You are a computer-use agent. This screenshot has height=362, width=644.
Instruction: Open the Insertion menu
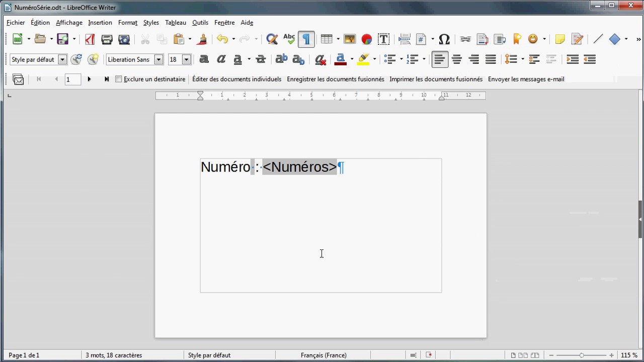pyautogui.click(x=100, y=23)
